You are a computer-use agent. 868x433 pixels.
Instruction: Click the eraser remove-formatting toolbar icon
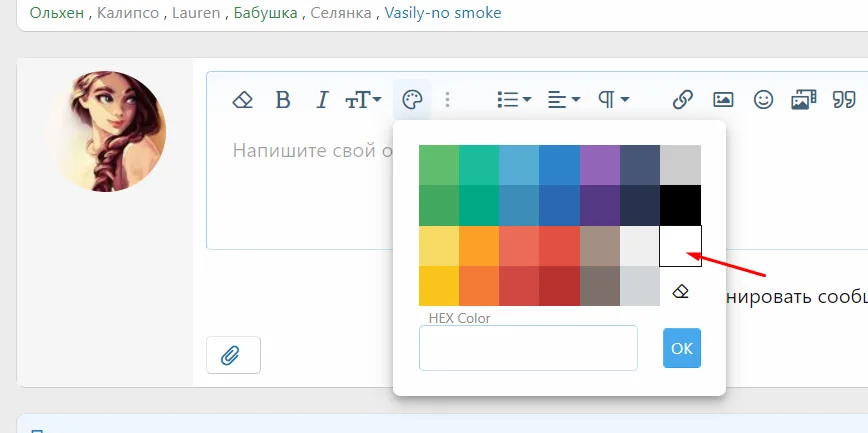[x=242, y=100]
